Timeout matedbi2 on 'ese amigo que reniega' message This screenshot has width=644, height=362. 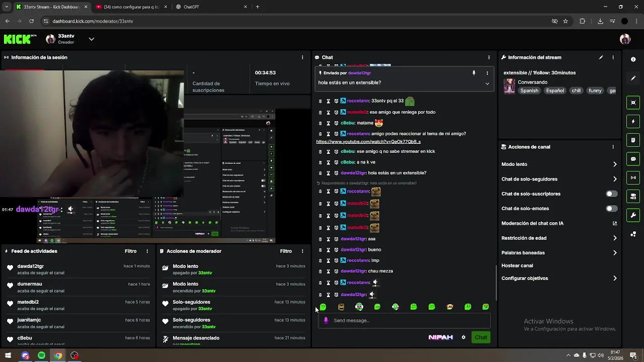pyautogui.click(x=328, y=112)
